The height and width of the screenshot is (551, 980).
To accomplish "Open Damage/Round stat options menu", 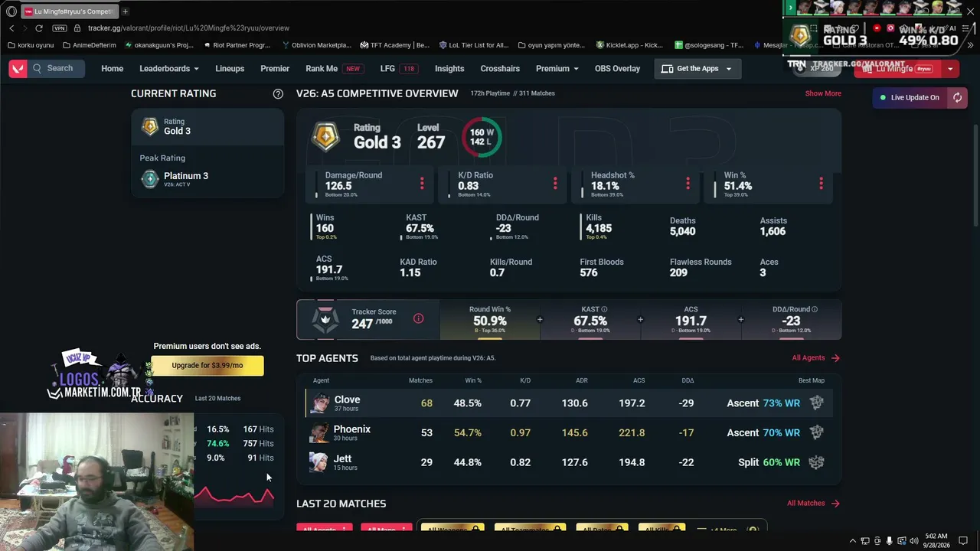I will [421, 183].
